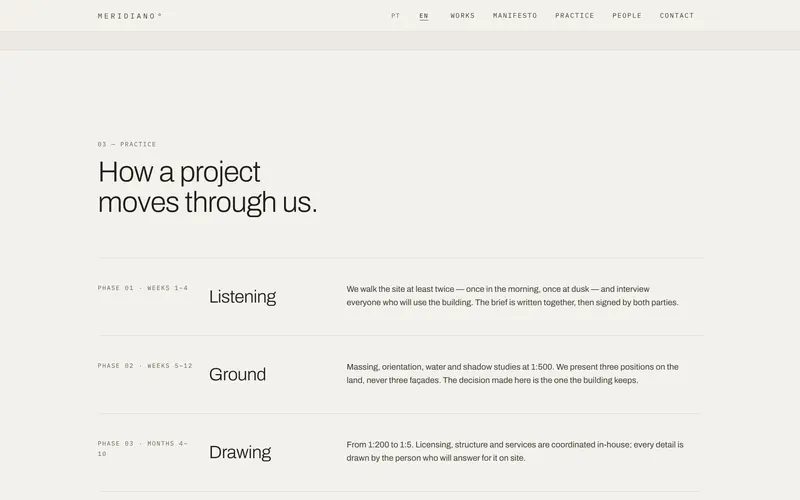This screenshot has height=500, width=800.
Task: Click the '03 — PRACTICE' section label
Action: click(x=127, y=144)
